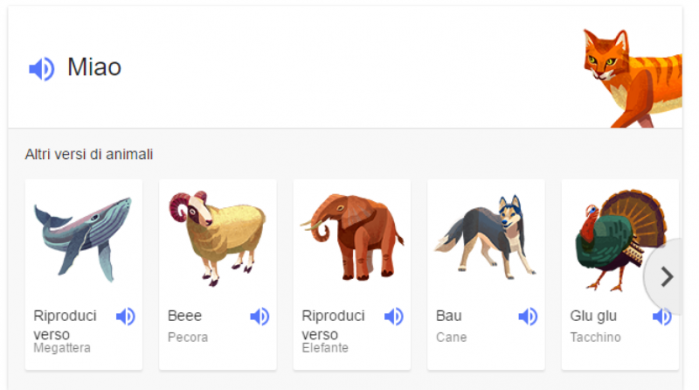Screen dimensions: 699x390
Task: Select the elephant illustration
Action: pos(352,237)
